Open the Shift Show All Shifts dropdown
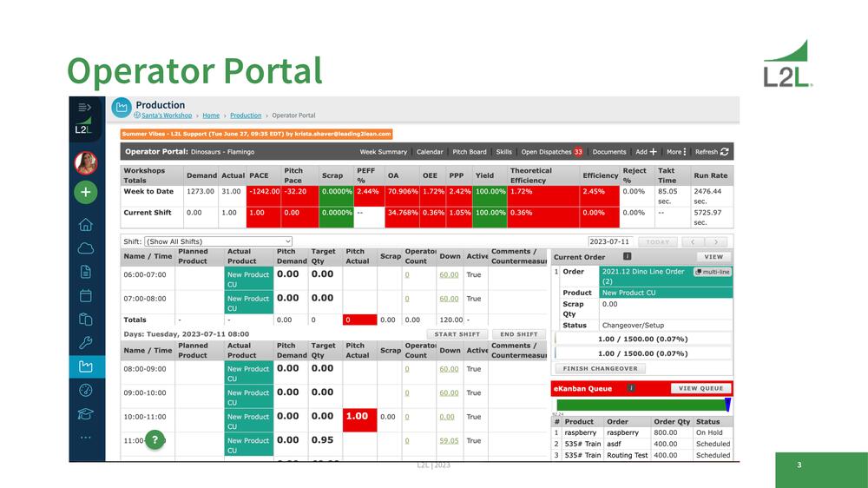The height and width of the screenshot is (488, 868). tap(218, 241)
